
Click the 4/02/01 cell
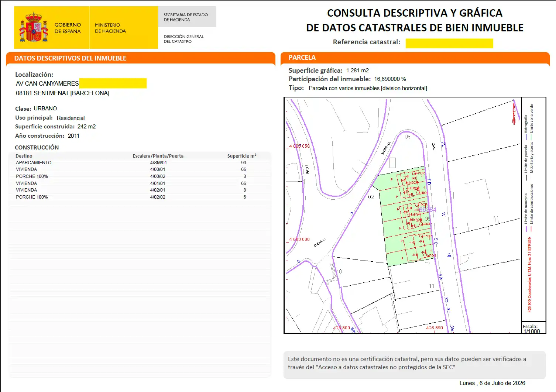pyautogui.click(x=158, y=190)
